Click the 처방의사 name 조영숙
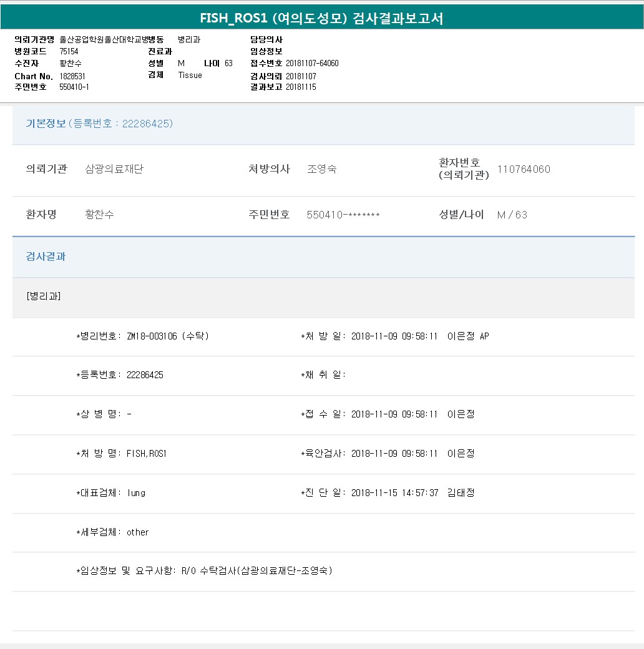Screen dimensions: 644x649 click(321, 169)
